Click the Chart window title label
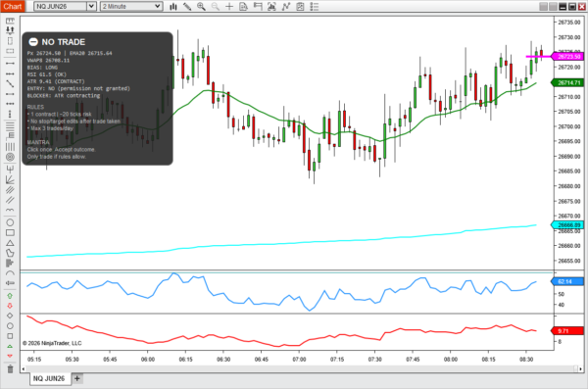Viewport: 588px width, 389px height. click(13, 7)
